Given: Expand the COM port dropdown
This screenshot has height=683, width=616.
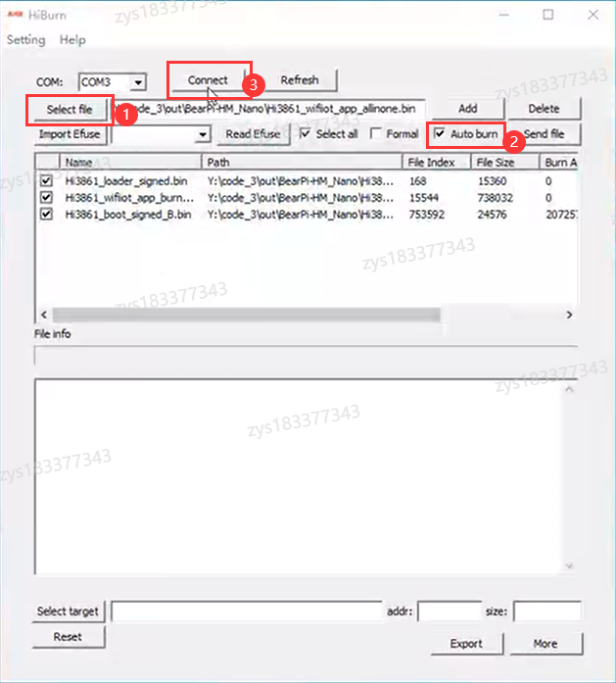Looking at the screenshot, I should pyautogui.click(x=137, y=82).
